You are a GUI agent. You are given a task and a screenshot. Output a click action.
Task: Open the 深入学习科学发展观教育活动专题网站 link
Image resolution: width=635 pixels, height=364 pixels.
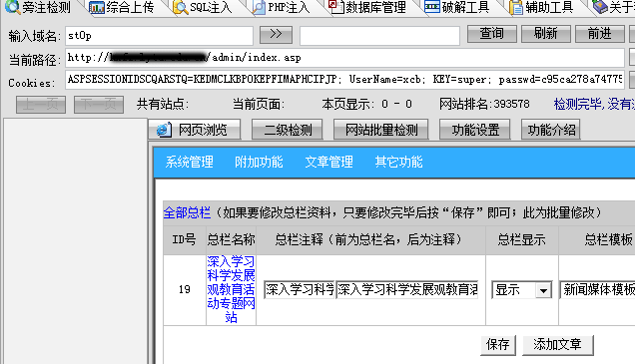pos(231,289)
